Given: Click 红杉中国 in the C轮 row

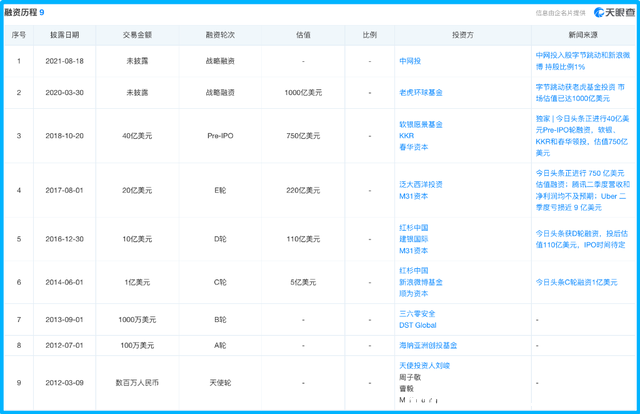Looking at the screenshot, I should tap(413, 270).
